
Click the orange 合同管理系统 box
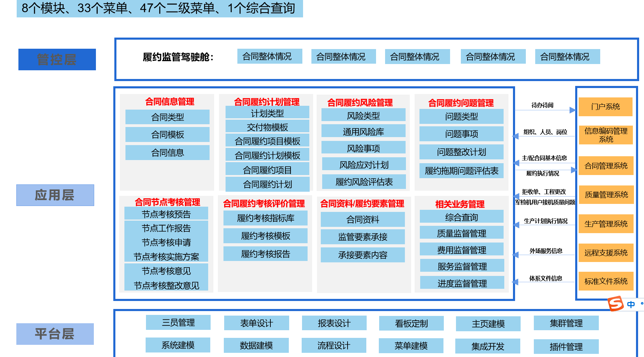coord(606,166)
